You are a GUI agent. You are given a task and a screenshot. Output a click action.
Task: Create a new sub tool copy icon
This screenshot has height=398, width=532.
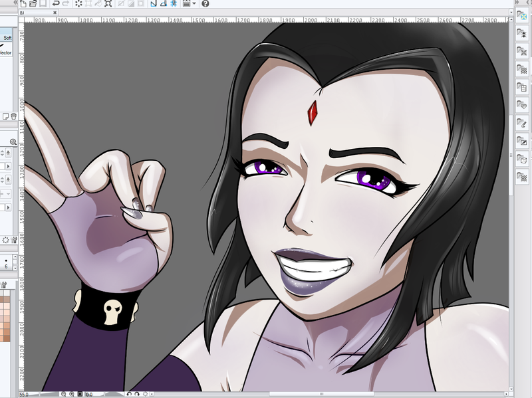pyautogui.click(x=6, y=117)
